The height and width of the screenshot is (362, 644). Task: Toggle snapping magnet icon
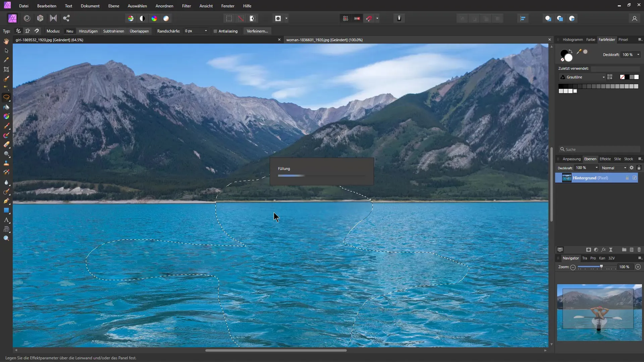click(x=369, y=18)
